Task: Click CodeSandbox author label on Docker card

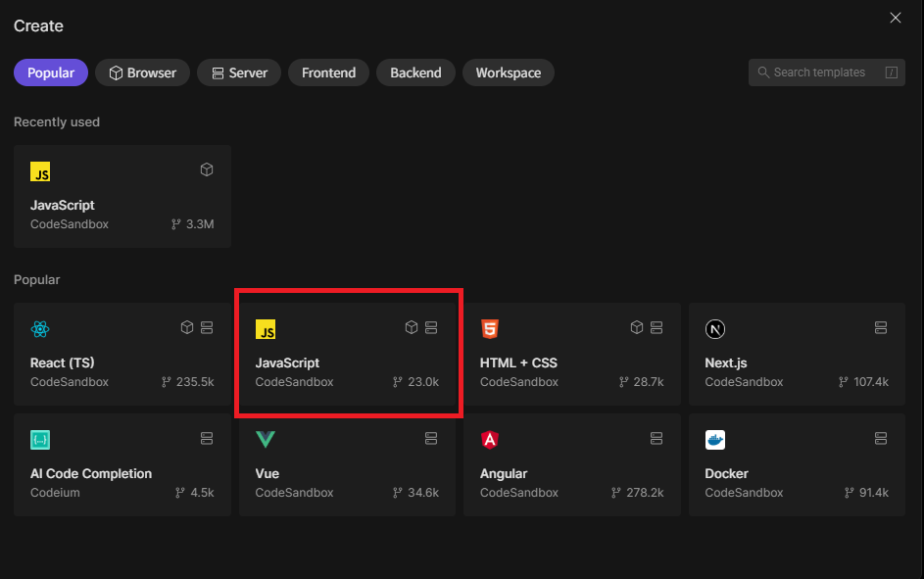Action: [744, 493]
